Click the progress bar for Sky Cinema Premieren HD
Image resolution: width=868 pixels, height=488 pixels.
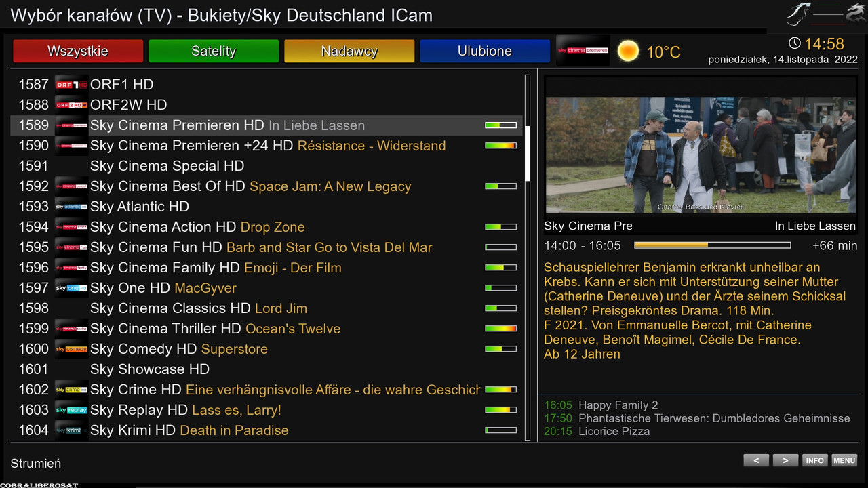click(x=500, y=125)
